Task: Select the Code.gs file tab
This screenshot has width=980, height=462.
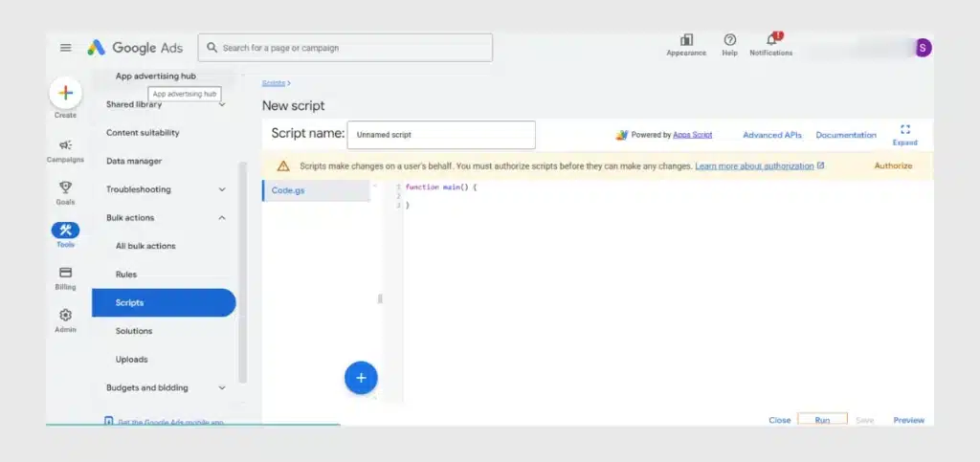Action: point(316,190)
